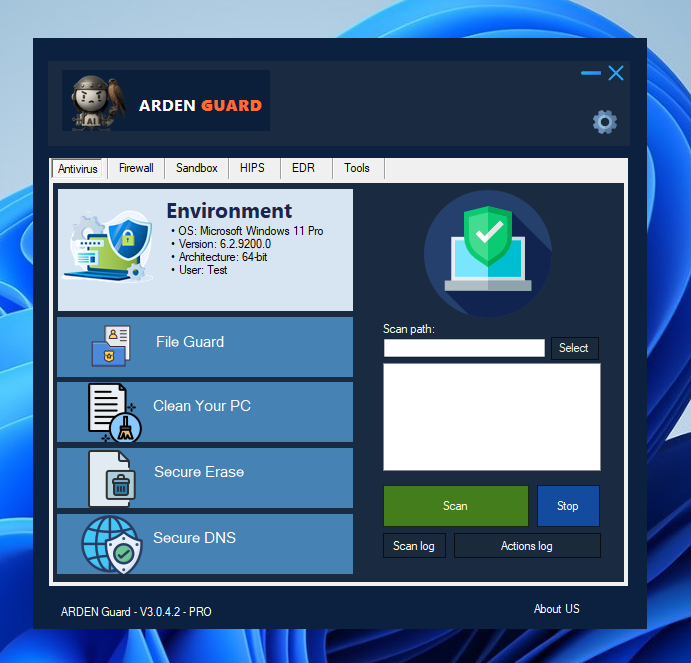Click the About US link
Image resolution: width=691 pixels, height=663 pixels.
coord(557,609)
